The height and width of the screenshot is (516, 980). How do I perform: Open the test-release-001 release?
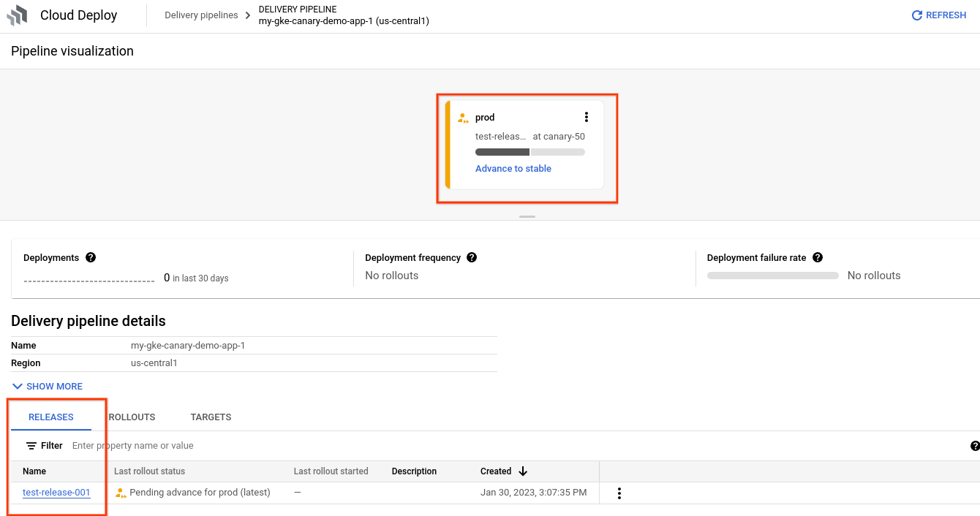coord(56,492)
